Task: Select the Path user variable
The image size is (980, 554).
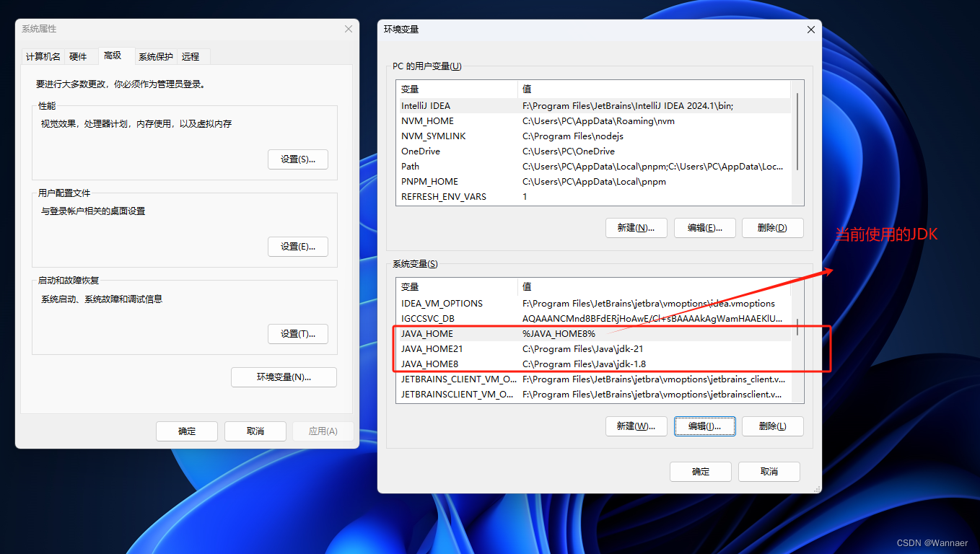Action: [x=593, y=167]
